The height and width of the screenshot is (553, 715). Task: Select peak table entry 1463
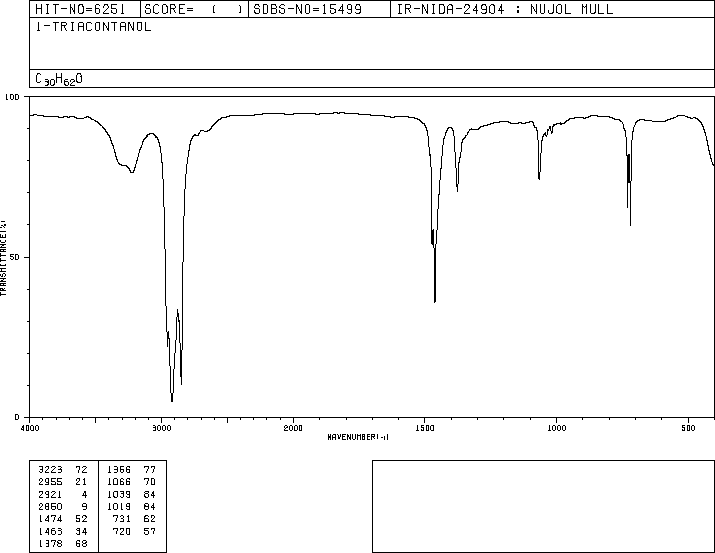(50, 532)
